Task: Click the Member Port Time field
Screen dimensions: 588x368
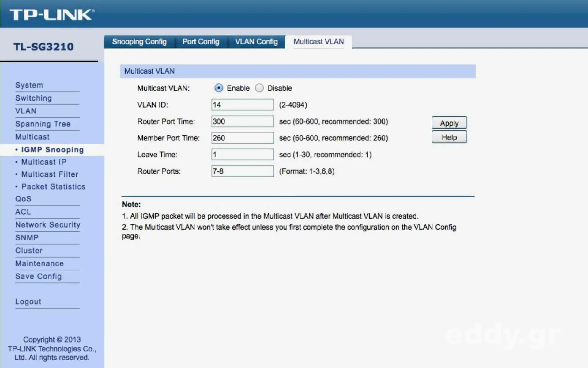Action: coord(242,138)
